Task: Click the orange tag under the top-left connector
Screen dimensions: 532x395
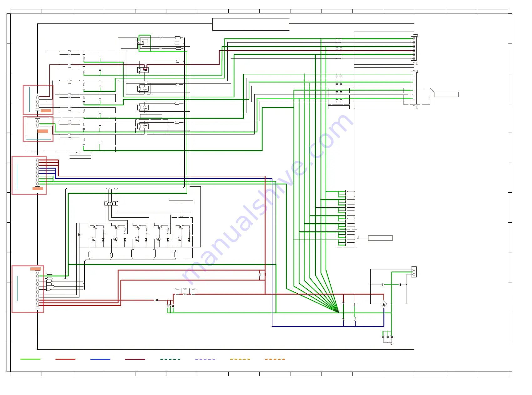Action: (46, 111)
